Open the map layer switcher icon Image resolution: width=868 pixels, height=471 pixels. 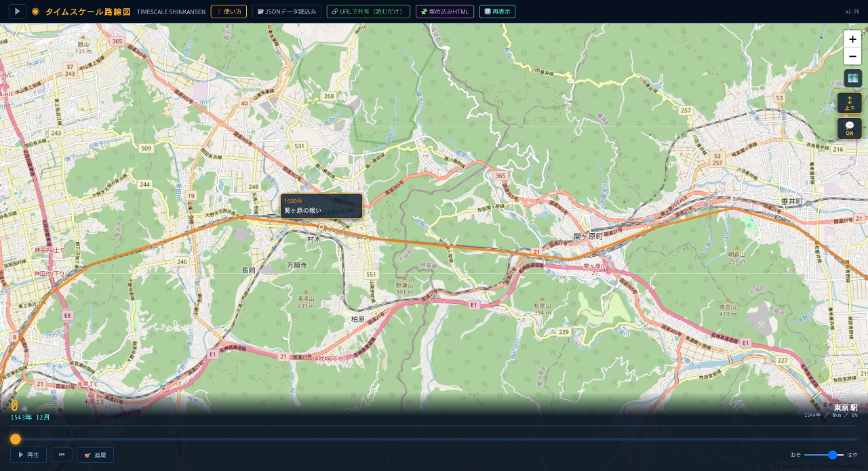(x=852, y=79)
